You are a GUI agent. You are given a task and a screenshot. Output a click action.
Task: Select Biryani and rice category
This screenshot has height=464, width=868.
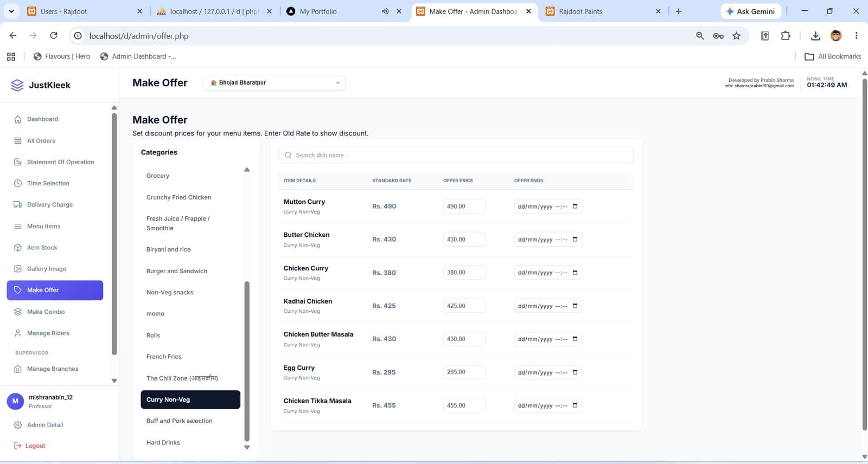(x=190, y=249)
